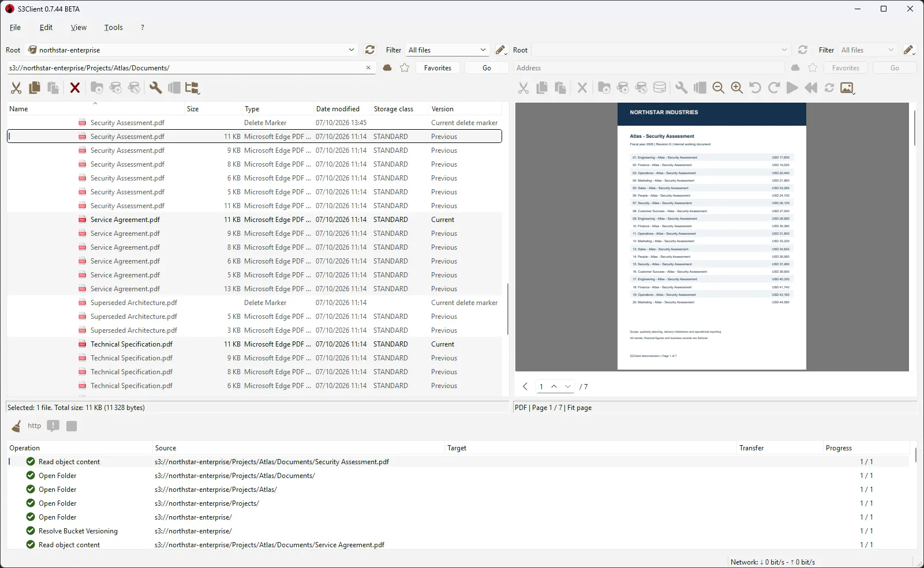Toggle the http logging button

pos(35,426)
